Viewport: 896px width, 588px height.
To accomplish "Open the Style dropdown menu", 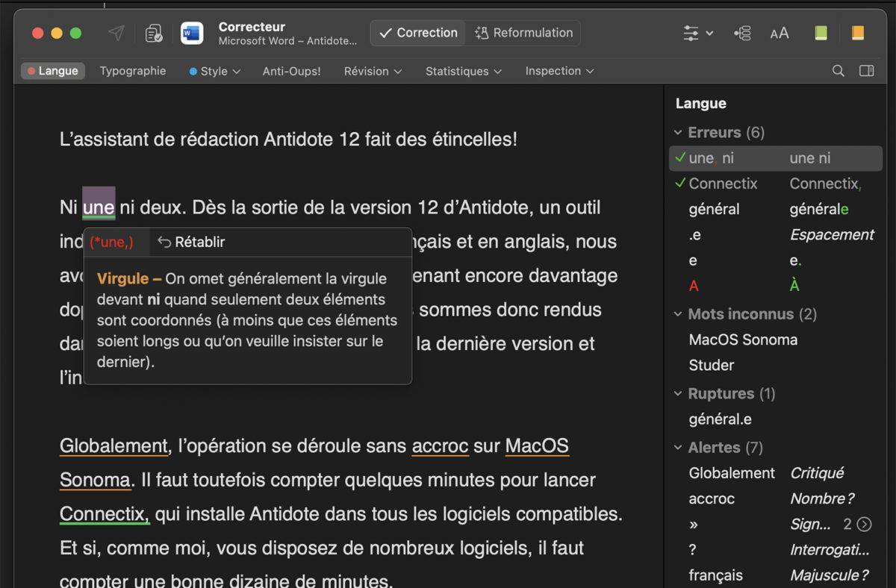I will pyautogui.click(x=214, y=71).
